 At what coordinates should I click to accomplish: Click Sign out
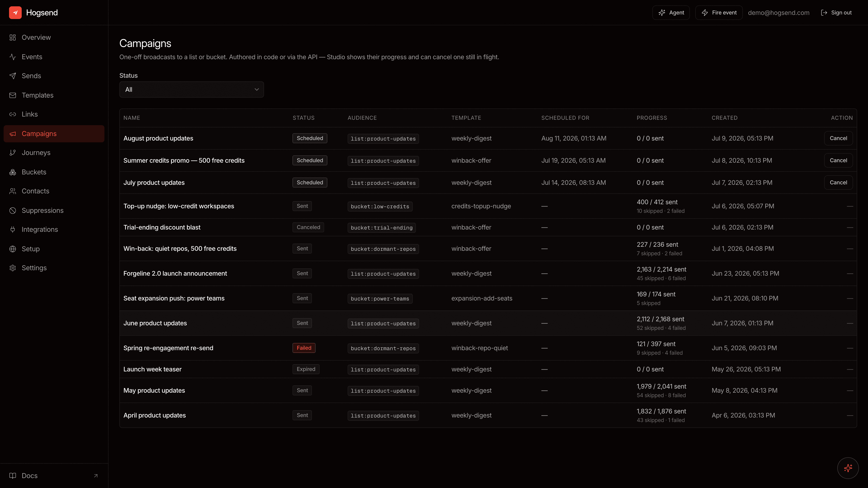pos(836,12)
